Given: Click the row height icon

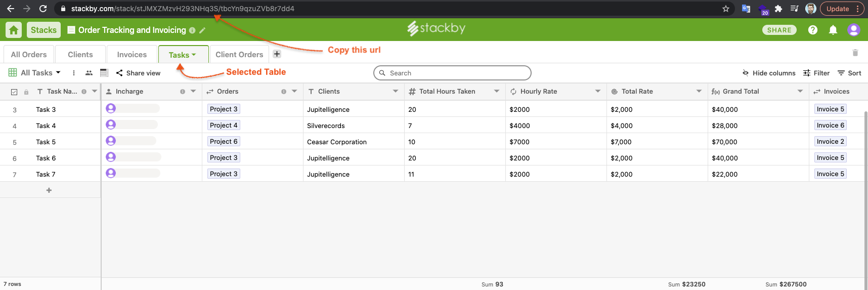Looking at the screenshot, I should click(x=104, y=73).
